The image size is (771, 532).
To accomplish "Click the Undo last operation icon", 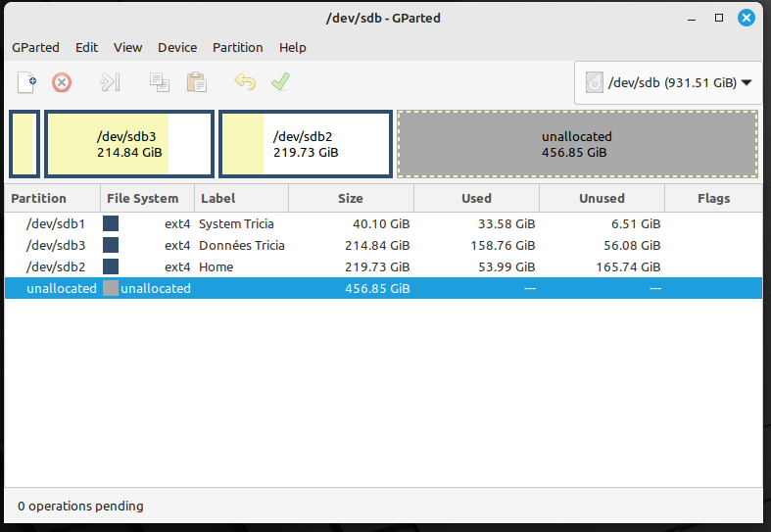I will 245,82.
